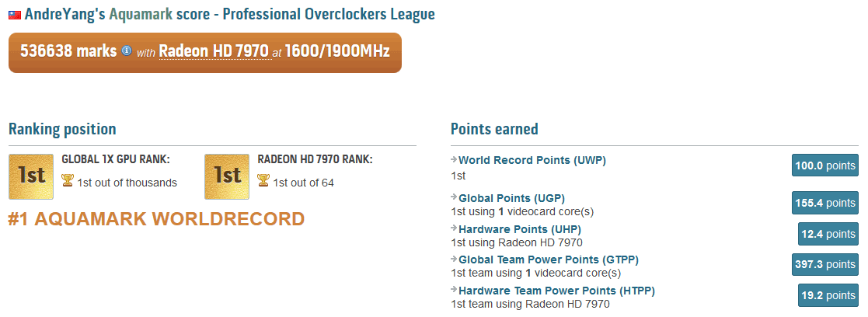This screenshot has height=317, width=868.
Task: Click the Hardware Points (UHP) heading
Action: click(519, 229)
